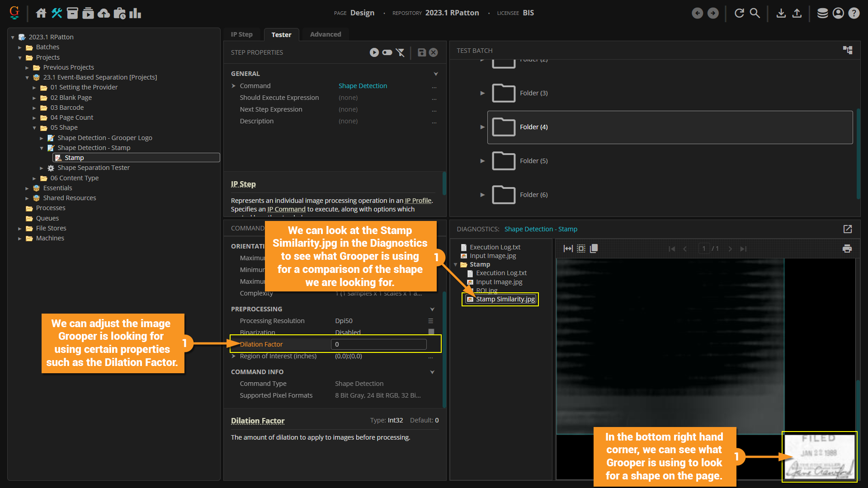Pop out the Diagnostics panel
868x488 pixels.
848,229
